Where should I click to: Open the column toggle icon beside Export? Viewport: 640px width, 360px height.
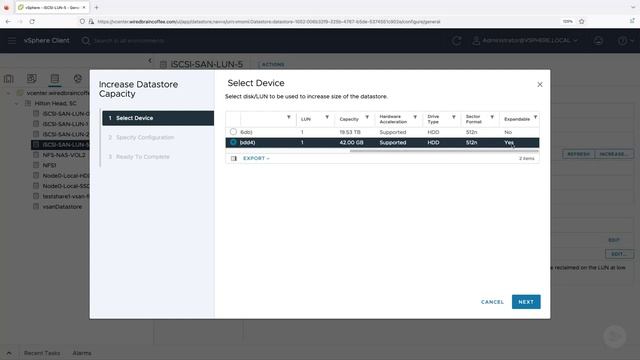[x=233, y=158]
